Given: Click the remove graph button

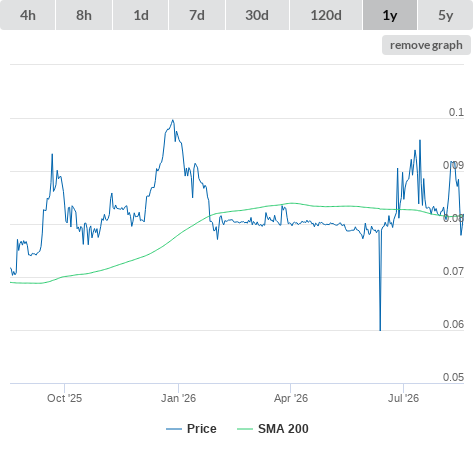Looking at the screenshot, I should point(426,45).
